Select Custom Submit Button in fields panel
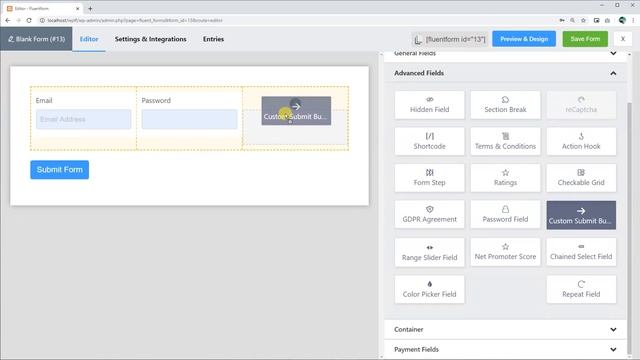Image resolution: width=640 pixels, height=360 pixels. [581, 215]
